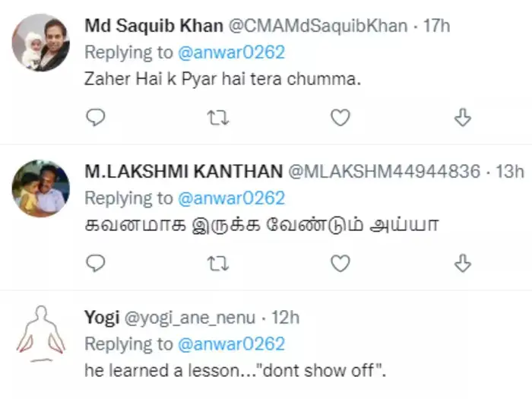
Task: Share Md Saquib Khan's tweet
Action: [462, 117]
